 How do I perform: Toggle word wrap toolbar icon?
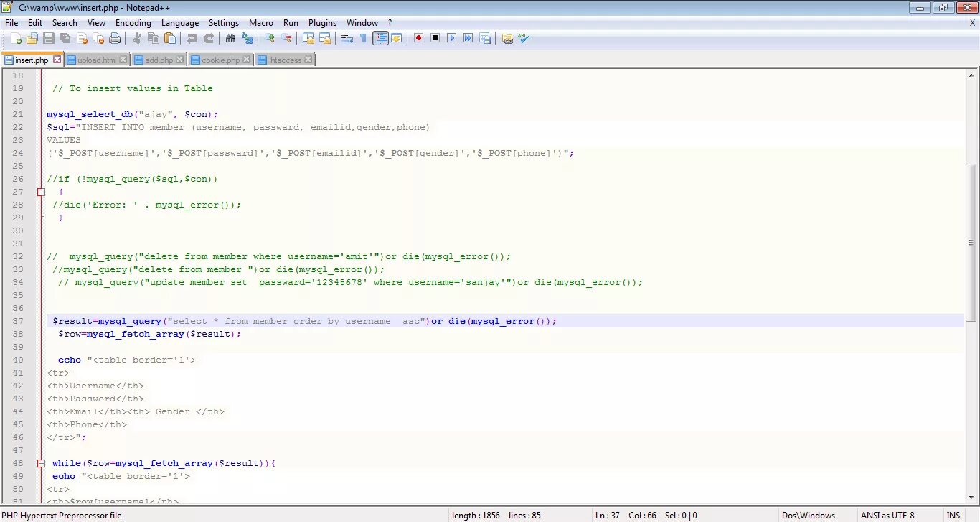[347, 39]
